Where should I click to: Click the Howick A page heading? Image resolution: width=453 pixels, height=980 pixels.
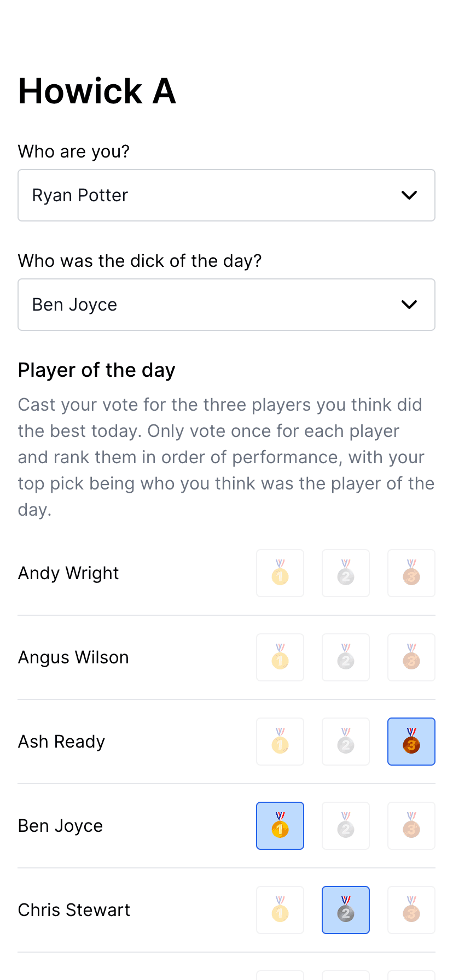coord(97,91)
